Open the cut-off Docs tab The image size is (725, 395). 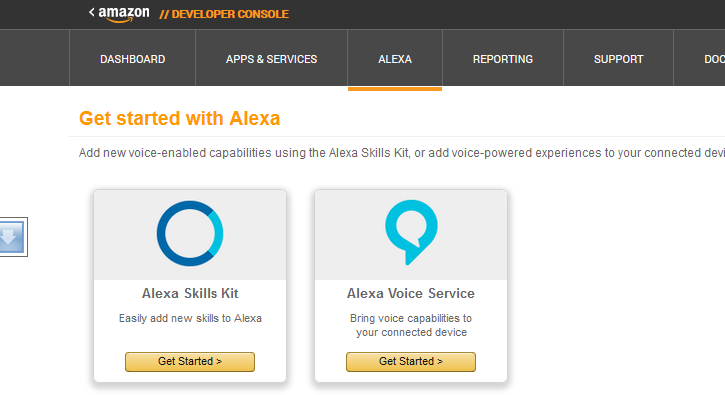pos(700,59)
